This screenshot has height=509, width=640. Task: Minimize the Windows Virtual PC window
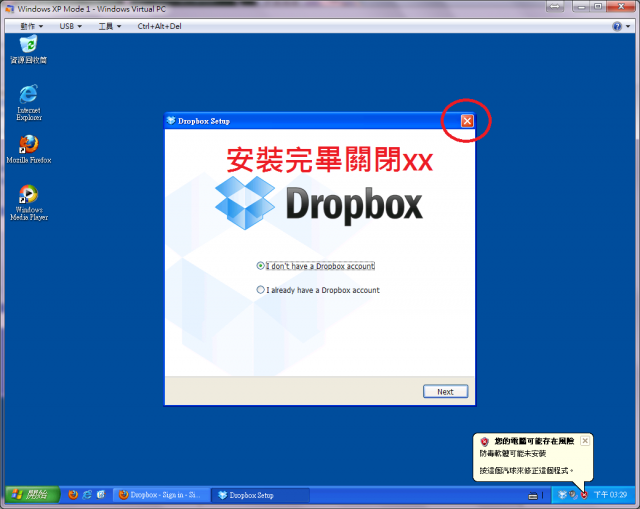click(x=582, y=7)
